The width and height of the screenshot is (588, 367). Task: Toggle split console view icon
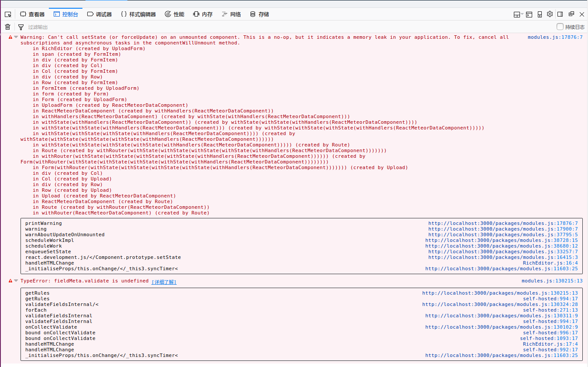click(x=528, y=14)
